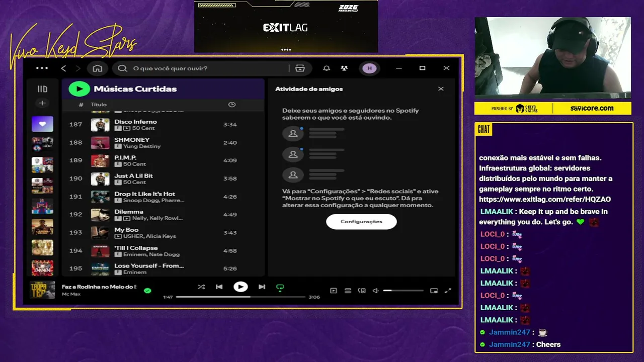644x362 pixels.
Task: Toggle shuffle playback
Action: pos(201,287)
